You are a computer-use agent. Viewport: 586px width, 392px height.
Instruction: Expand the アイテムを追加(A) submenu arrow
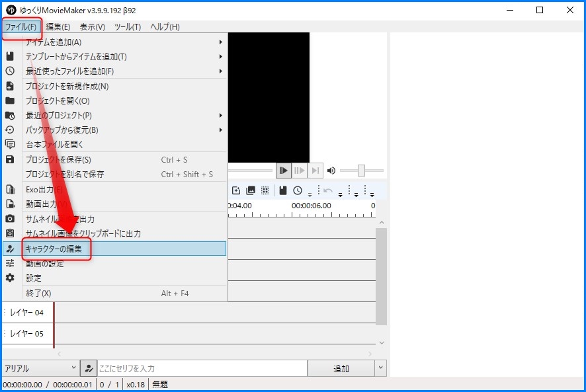(220, 42)
